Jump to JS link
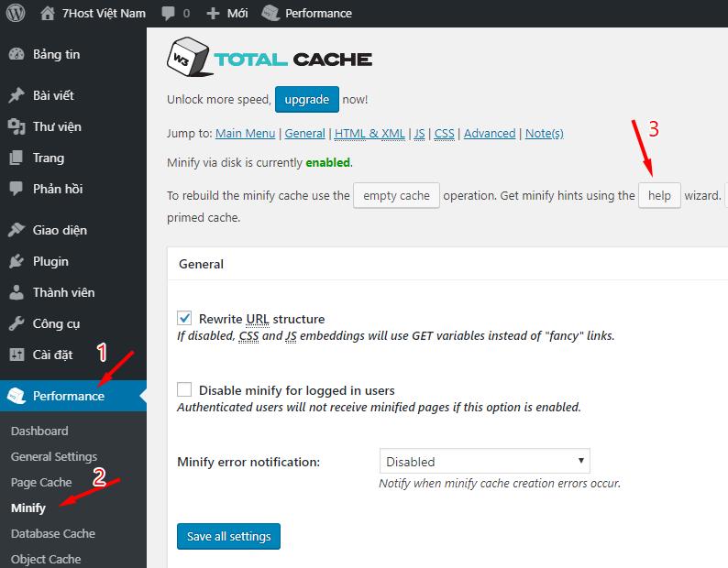The width and height of the screenshot is (728, 568). (419, 134)
